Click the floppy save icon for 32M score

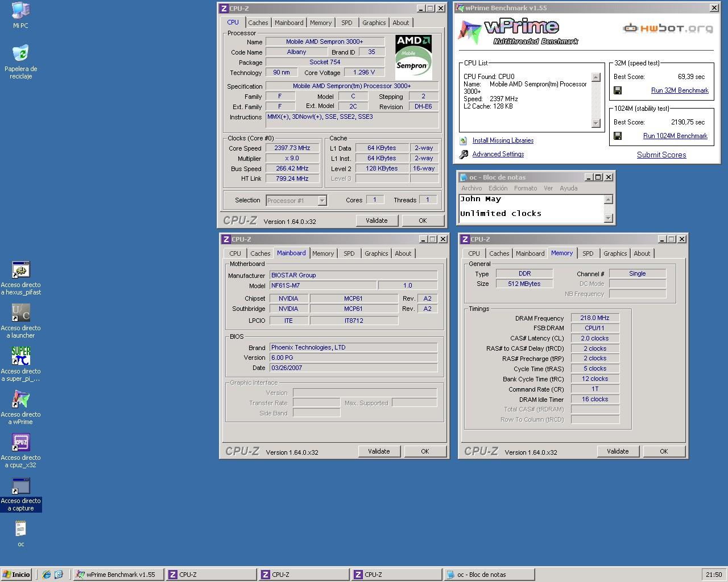[x=618, y=90]
